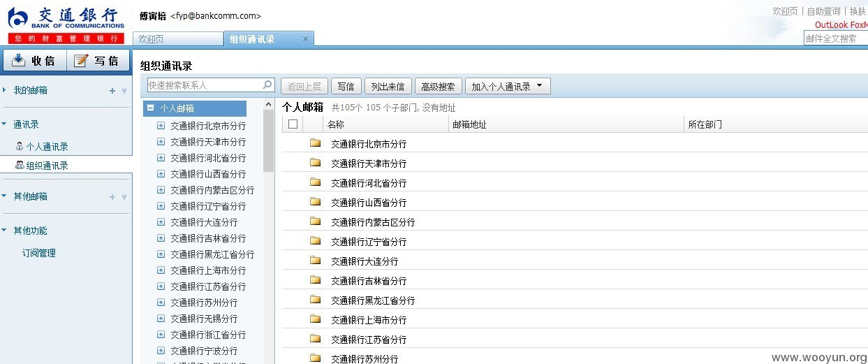Expand 交通银行上海市分行 tree node
This screenshot has height=364, width=868.
coord(161,270)
